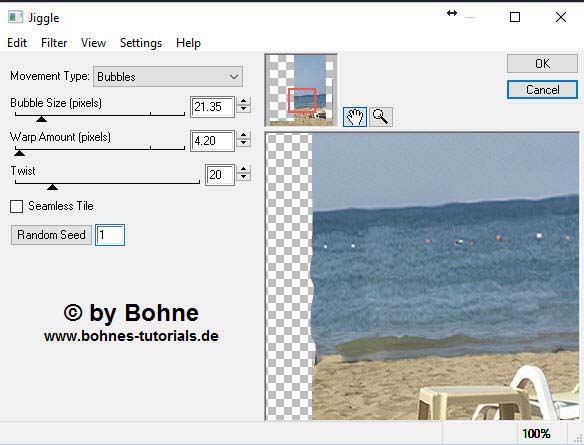Click the Random Seed button
Viewport: 584px width, 445px height.
tap(51, 235)
